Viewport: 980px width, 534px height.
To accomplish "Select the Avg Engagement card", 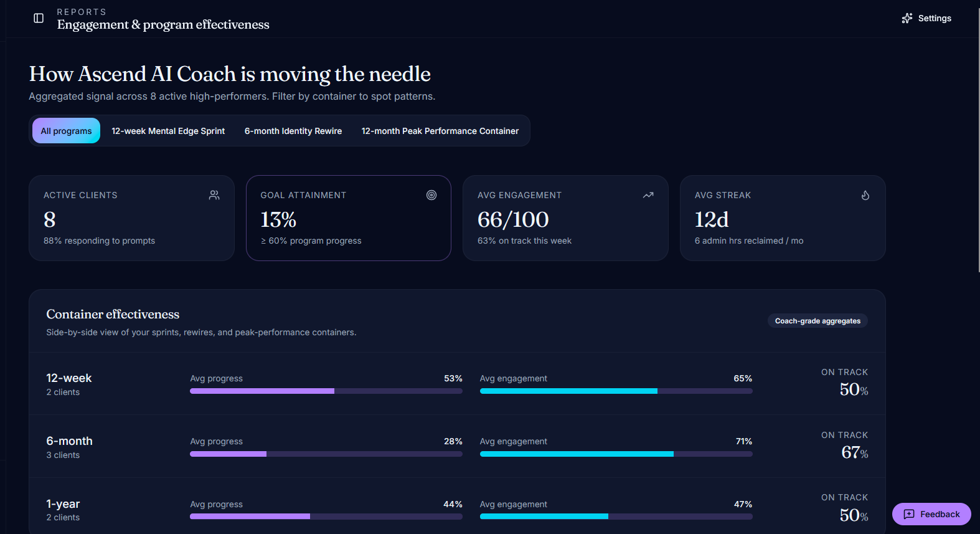I will (565, 218).
